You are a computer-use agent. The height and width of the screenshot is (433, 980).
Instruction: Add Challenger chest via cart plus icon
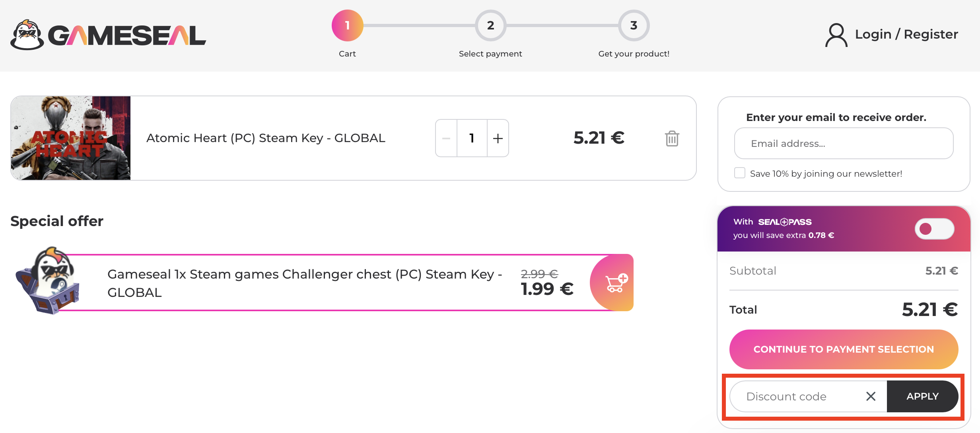[x=615, y=283]
